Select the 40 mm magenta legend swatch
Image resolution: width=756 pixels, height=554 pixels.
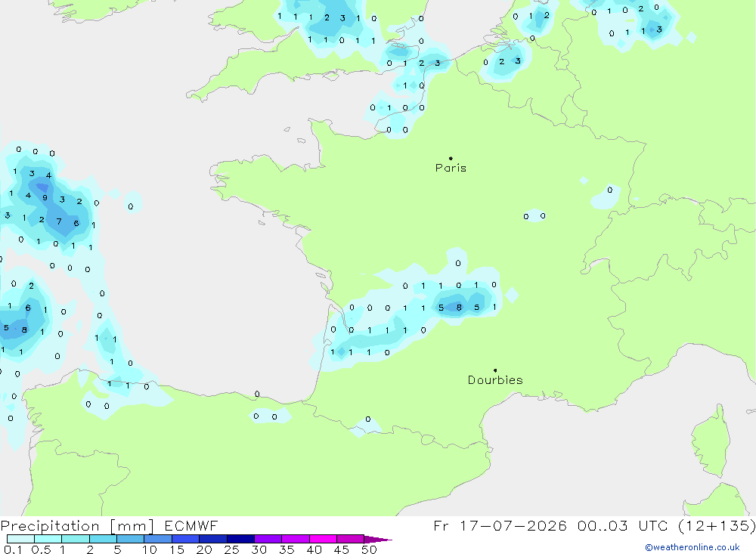click(x=323, y=539)
